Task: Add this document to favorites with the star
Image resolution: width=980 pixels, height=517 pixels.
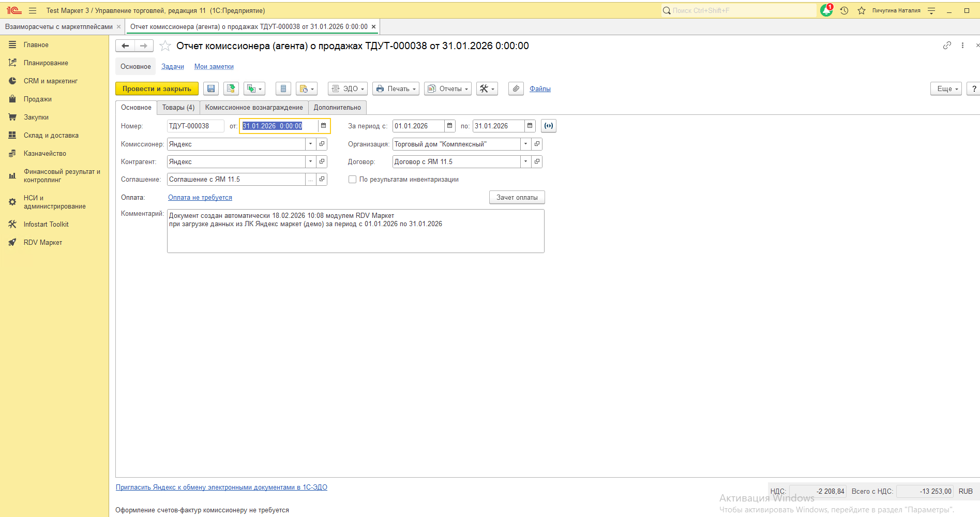Action: pyautogui.click(x=165, y=46)
